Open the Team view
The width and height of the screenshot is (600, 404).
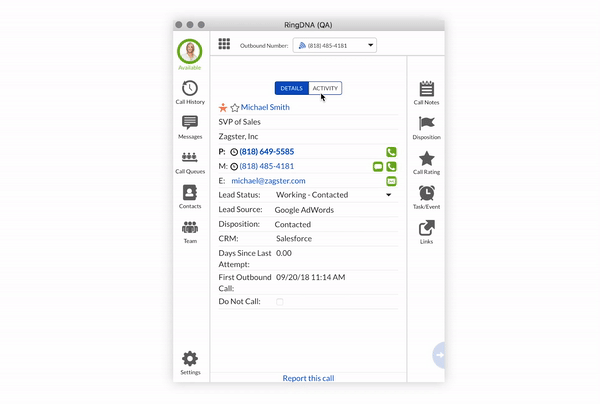(190, 232)
